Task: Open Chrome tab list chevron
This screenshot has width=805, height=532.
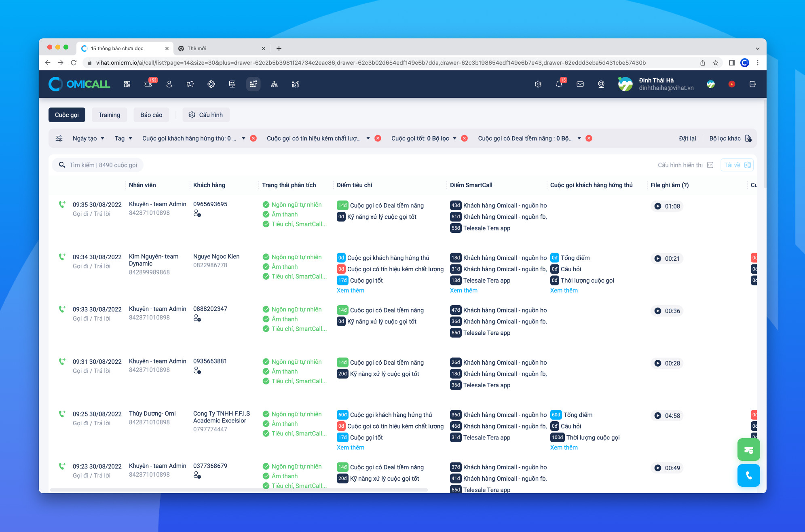Action: [x=757, y=49]
